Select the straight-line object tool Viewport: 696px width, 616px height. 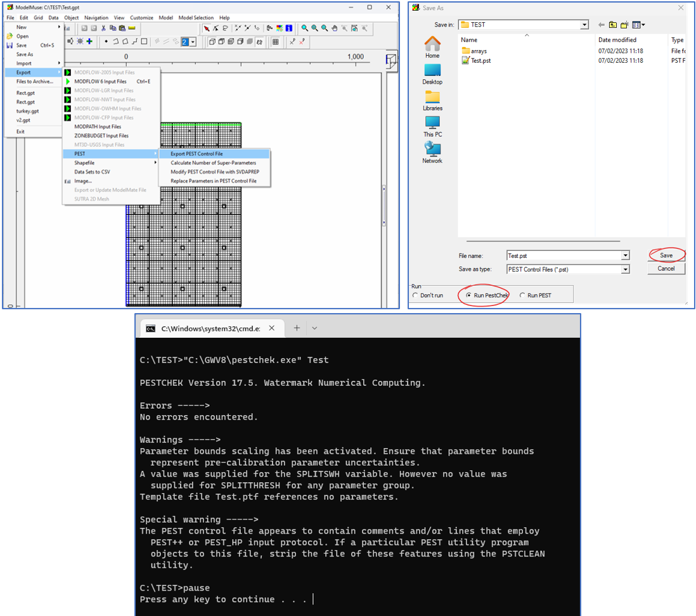(134, 42)
